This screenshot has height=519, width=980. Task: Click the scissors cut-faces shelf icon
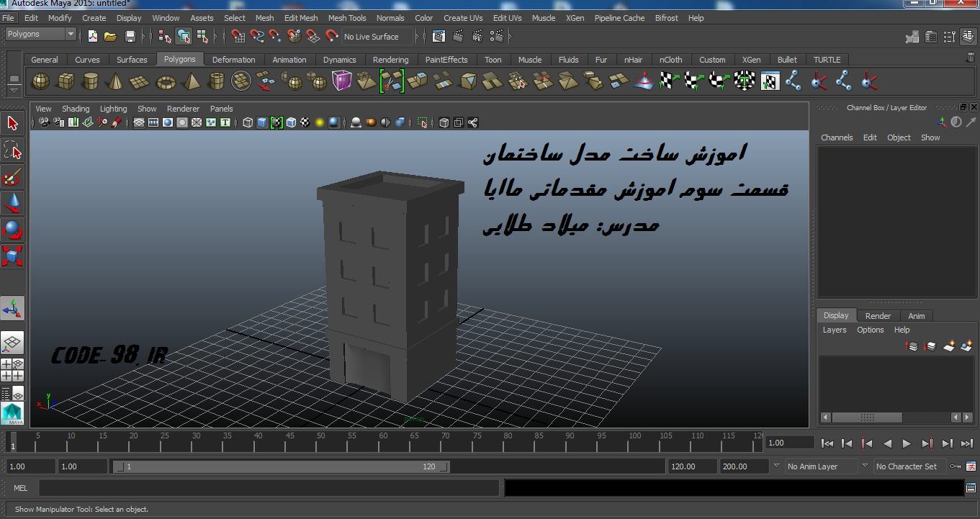[392, 81]
